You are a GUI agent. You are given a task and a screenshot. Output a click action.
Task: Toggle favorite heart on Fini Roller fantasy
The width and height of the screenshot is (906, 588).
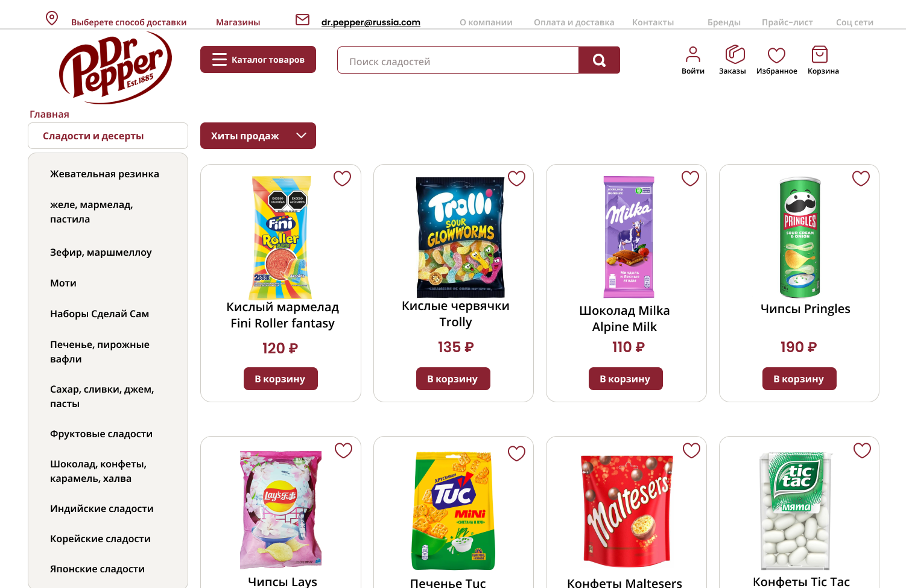point(342,179)
